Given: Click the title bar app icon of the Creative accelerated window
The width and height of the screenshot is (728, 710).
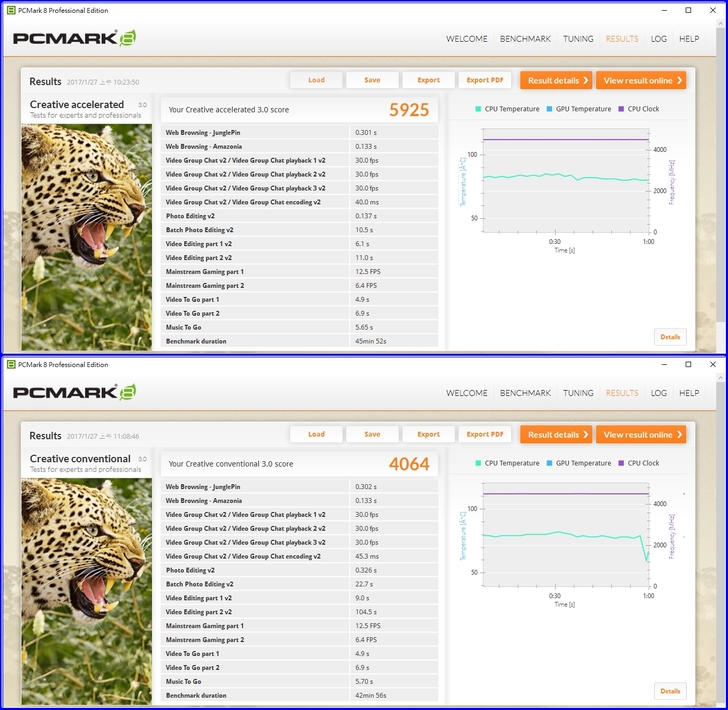Looking at the screenshot, I should pyautogui.click(x=9, y=10).
